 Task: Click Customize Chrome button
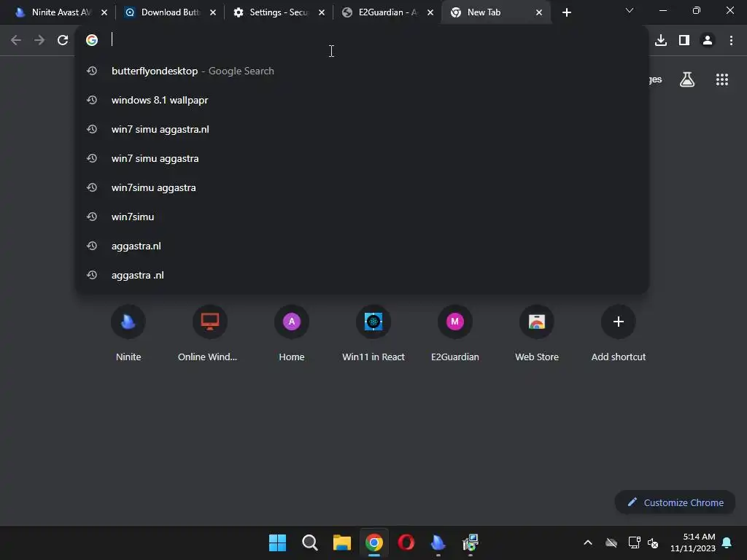[x=675, y=502]
